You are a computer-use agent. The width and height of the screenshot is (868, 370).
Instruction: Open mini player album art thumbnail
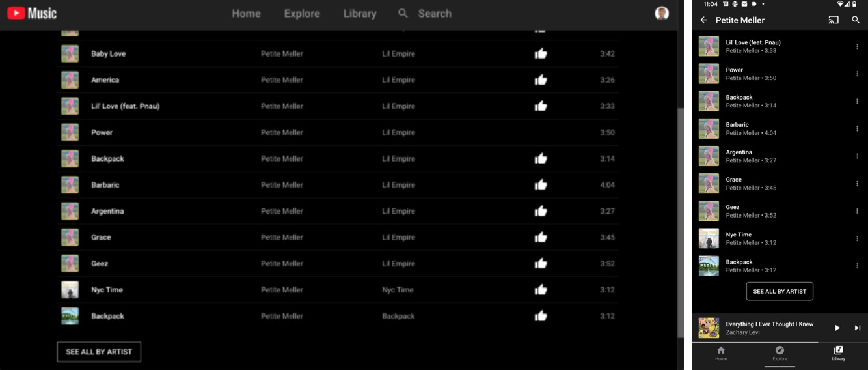709,328
